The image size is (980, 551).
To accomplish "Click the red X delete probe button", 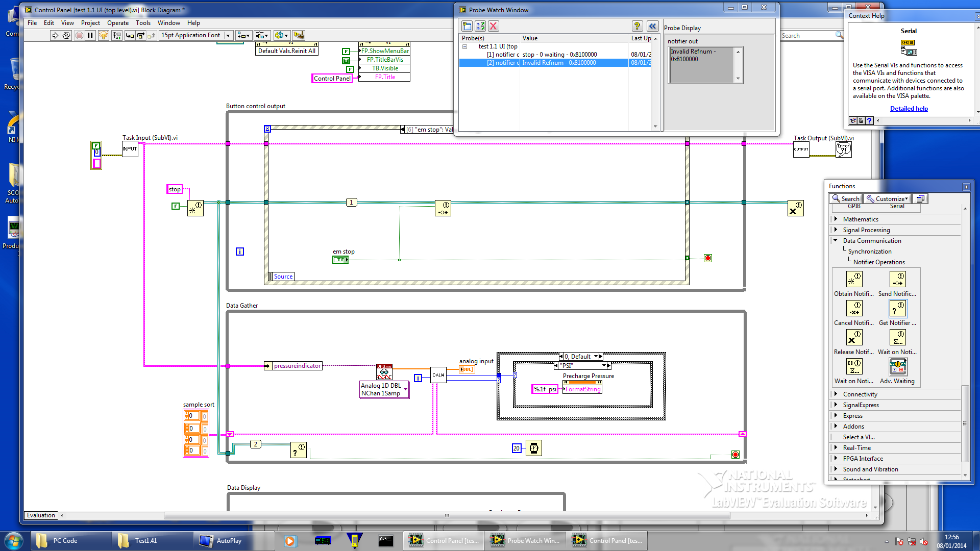I will point(493,26).
